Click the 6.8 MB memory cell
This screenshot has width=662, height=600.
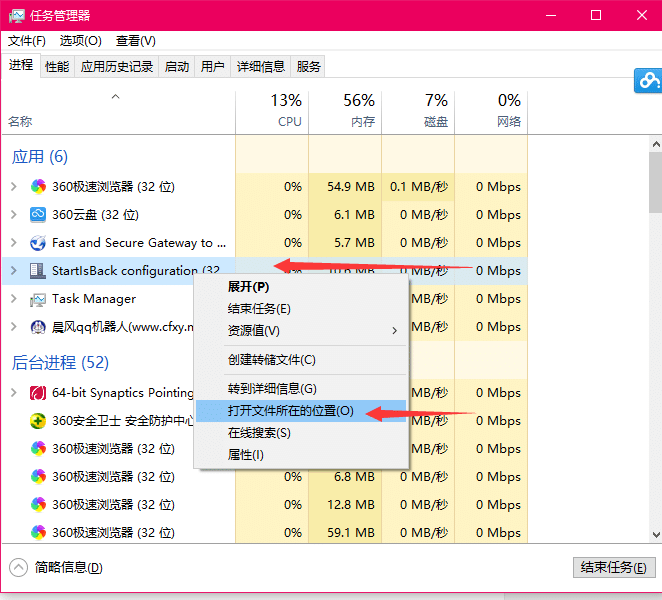point(345,477)
